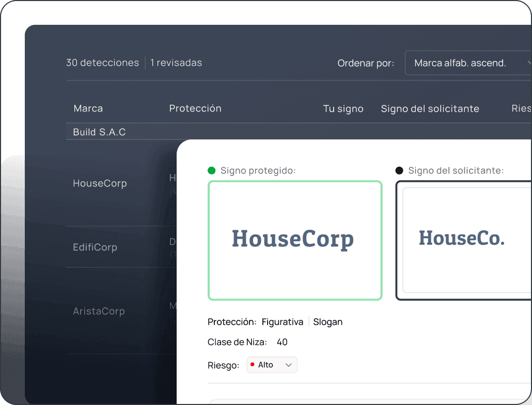Open the Riesgo Alto dropdown
Screen dimensions: 532x405
[x=272, y=365]
